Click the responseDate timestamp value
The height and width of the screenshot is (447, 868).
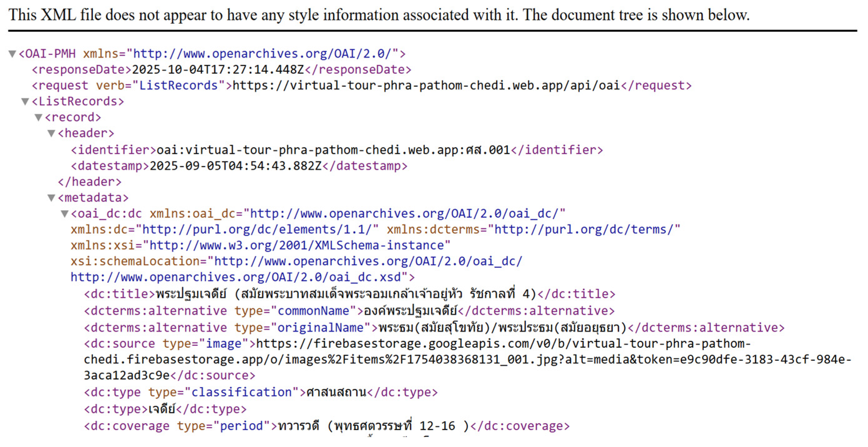click(x=218, y=70)
